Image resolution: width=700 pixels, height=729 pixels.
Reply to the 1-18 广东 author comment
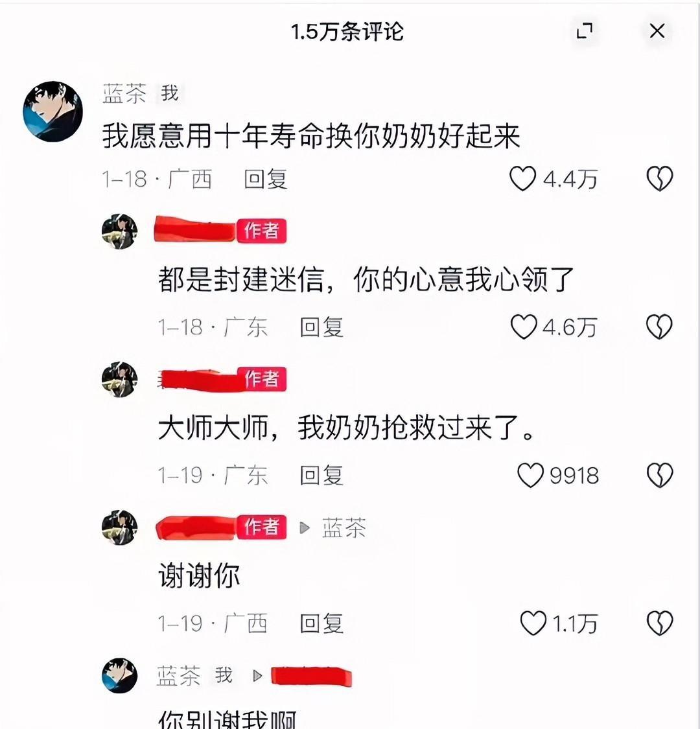[321, 327]
